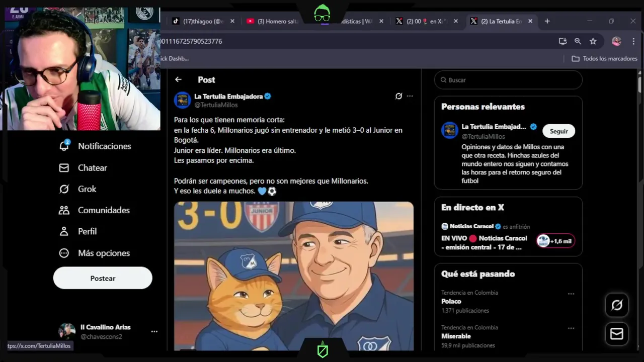The image size is (644, 362).
Task: Open La Tertulia avatar in Personas relevantes
Action: pos(449,130)
